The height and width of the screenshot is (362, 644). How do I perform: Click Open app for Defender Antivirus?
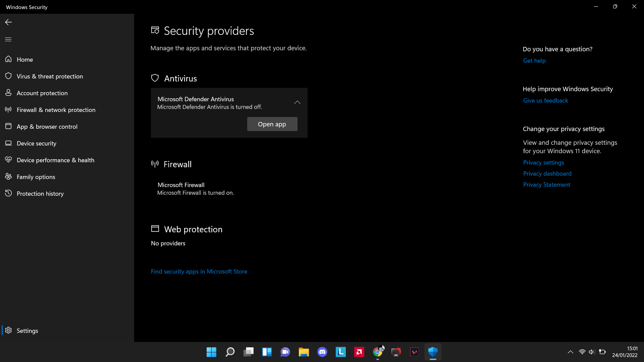point(272,124)
